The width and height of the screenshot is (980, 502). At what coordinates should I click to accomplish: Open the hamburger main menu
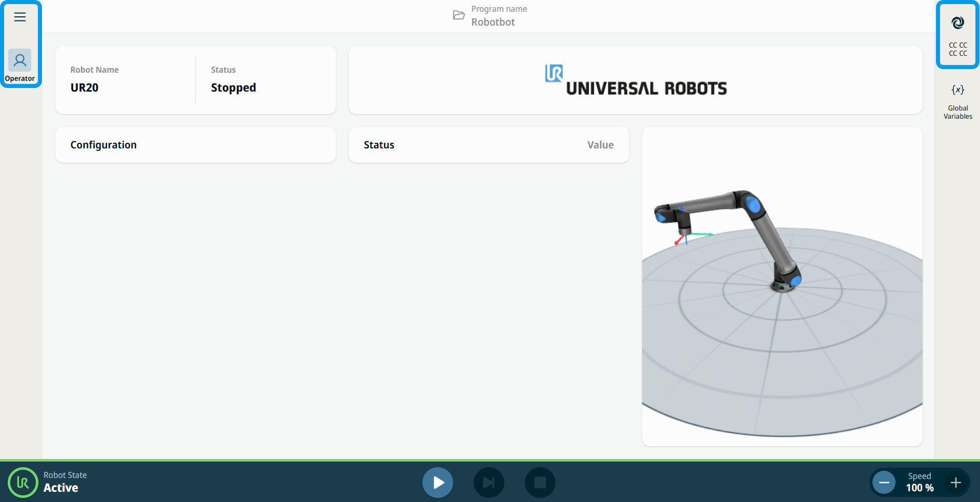pyautogui.click(x=20, y=17)
